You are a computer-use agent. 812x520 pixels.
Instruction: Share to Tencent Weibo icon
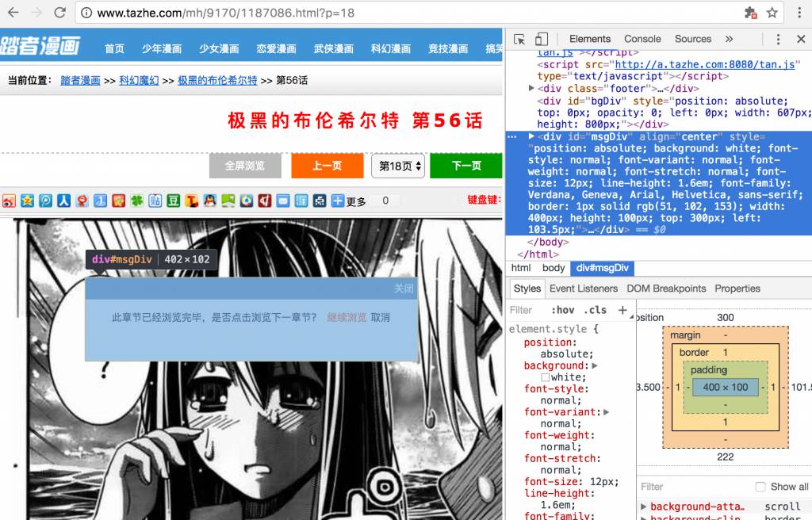pos(45,201)
